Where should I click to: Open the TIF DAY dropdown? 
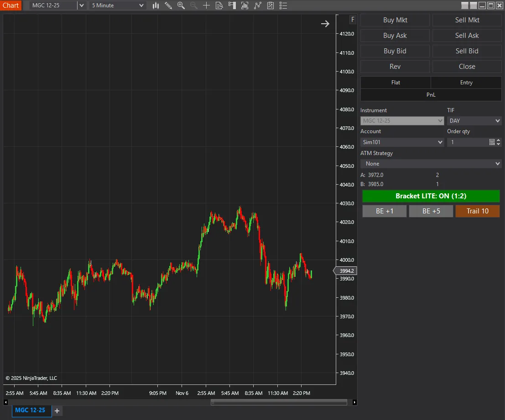474,121
